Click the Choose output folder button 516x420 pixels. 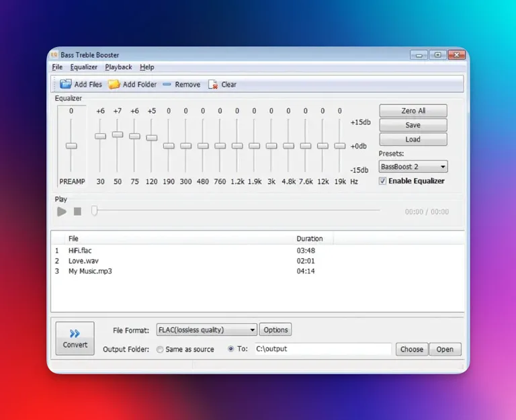(412, 349)
